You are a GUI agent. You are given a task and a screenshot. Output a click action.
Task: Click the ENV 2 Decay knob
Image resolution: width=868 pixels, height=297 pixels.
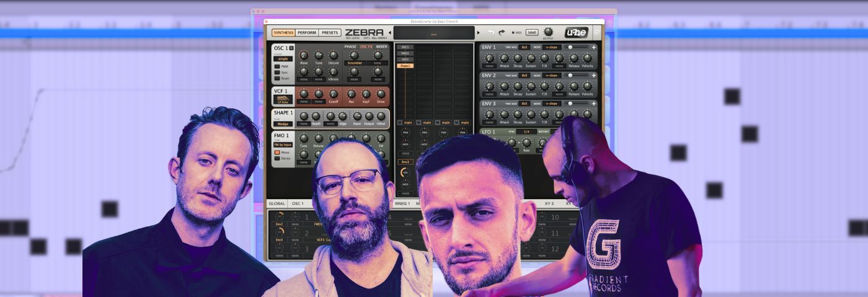[x=518, y=86]
